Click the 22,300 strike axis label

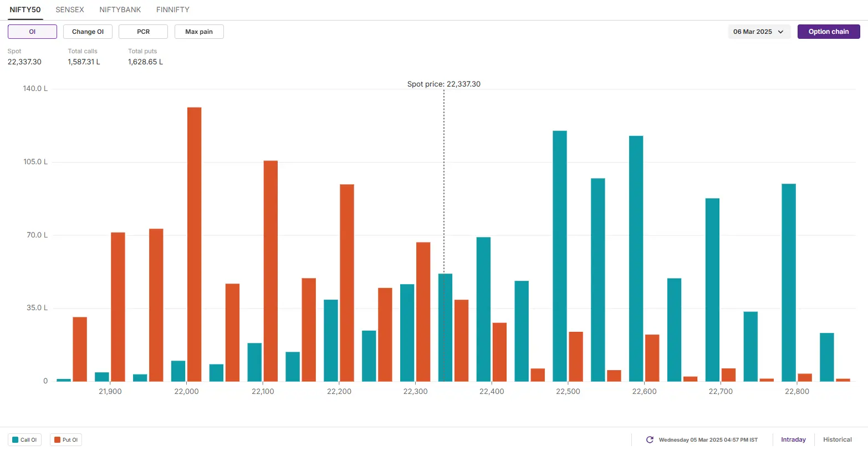click(x=415, y=391)
